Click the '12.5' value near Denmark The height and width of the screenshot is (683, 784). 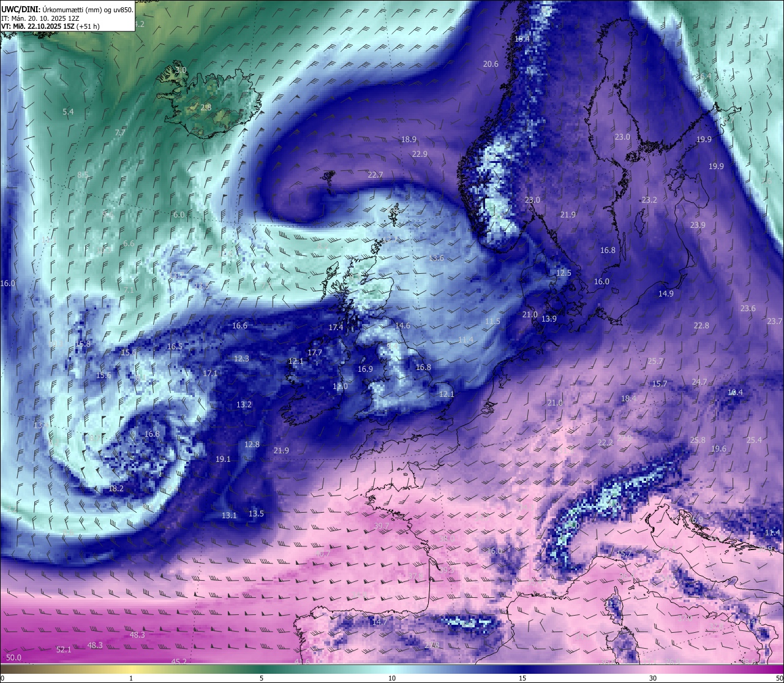click(563, 273)
